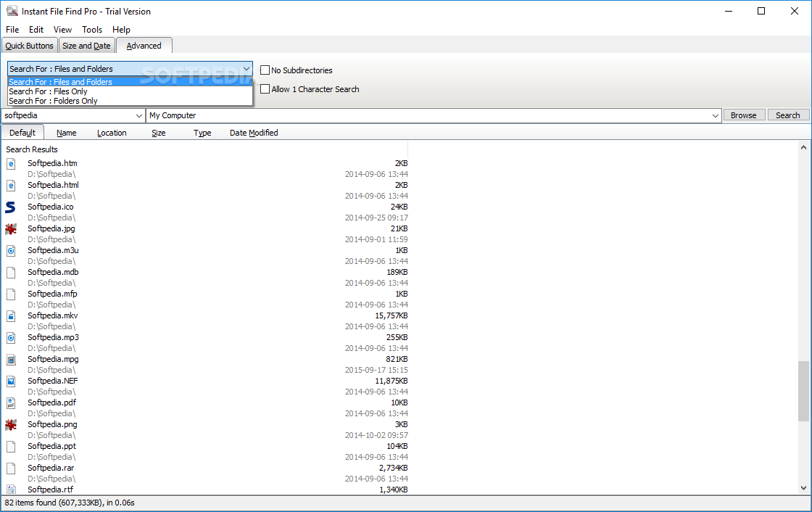
Task: Select the Softpedia.NEF file name
Action: pos(53,381)
